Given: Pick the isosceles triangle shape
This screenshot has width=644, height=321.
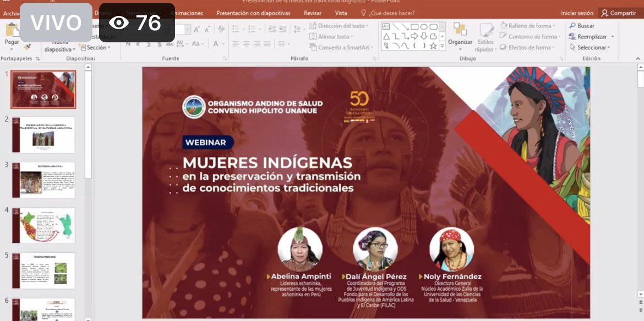Looking at the screenshot, I should (x=386, y=36).
